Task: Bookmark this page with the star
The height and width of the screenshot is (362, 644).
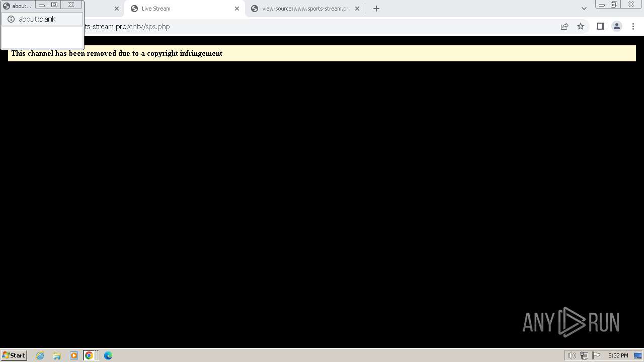Action: pyautogui.click(x=581, y=27)
